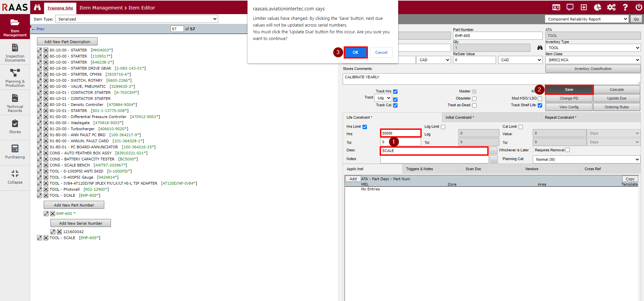Select the Initial Constraint tab
This screenshot has height=301, width=644.
pyautogui.click(x=459, y=117)
